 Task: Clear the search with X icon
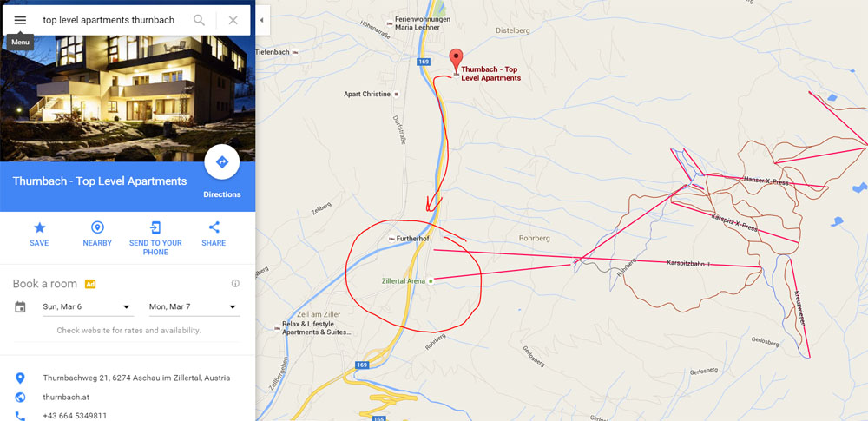(233, 21)
